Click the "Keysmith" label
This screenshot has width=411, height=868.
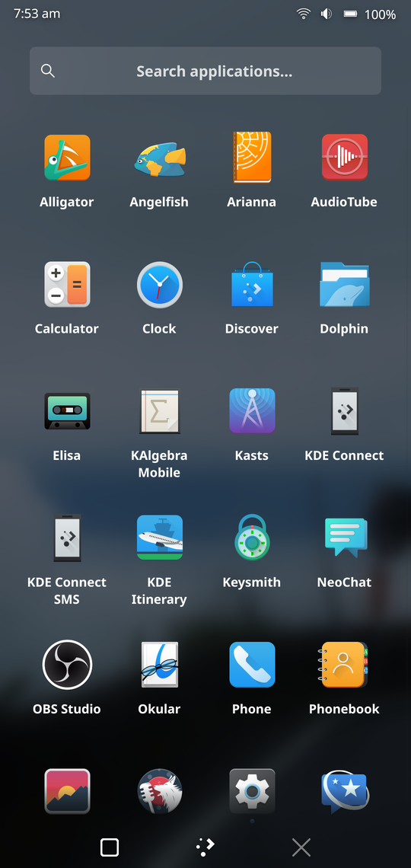pyautogui.click(x=252, y=583)
